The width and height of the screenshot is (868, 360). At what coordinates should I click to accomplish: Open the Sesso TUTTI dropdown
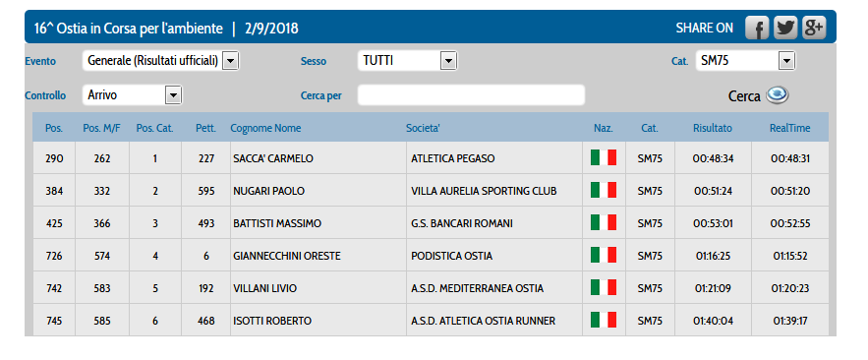(407, 60)
